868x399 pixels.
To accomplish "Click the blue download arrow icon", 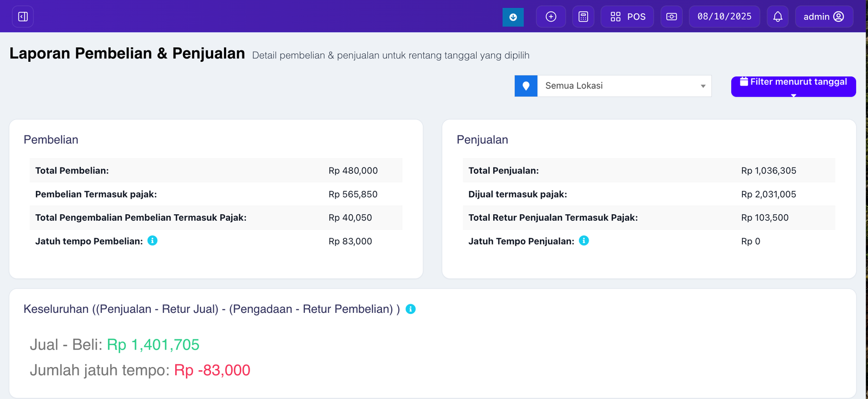I will 513,17.
